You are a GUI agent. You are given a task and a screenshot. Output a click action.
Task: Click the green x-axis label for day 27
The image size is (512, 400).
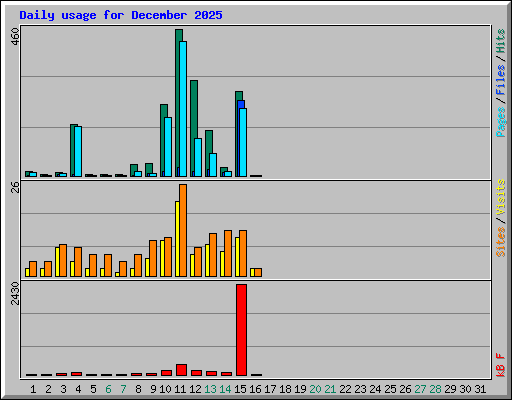click(420, 389)
